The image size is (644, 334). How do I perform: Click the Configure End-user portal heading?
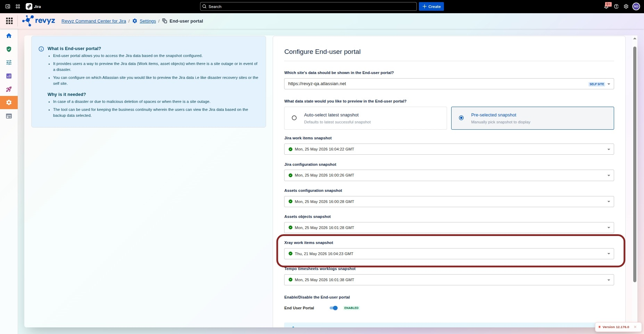[x=322, y=52]
